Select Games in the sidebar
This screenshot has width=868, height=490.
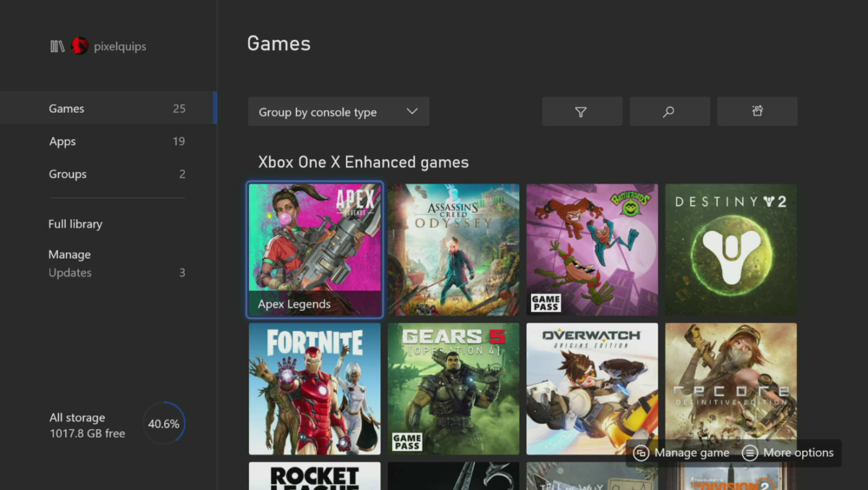67,108
